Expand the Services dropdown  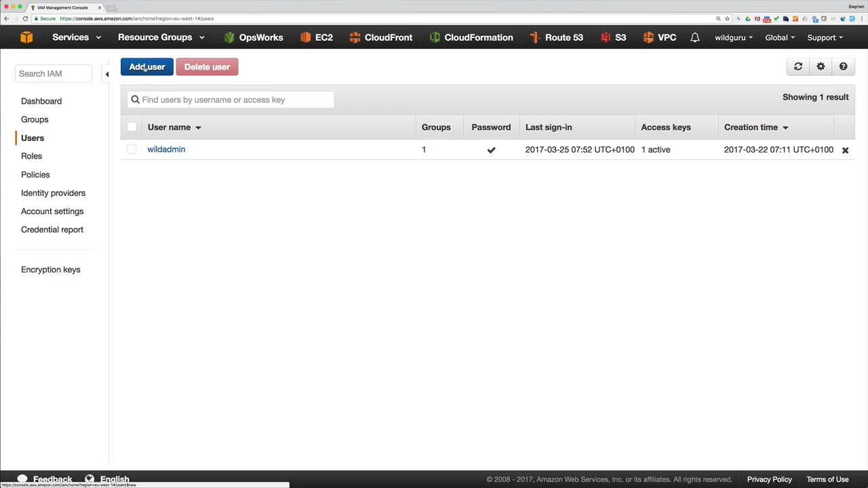(x=77, y=37)
